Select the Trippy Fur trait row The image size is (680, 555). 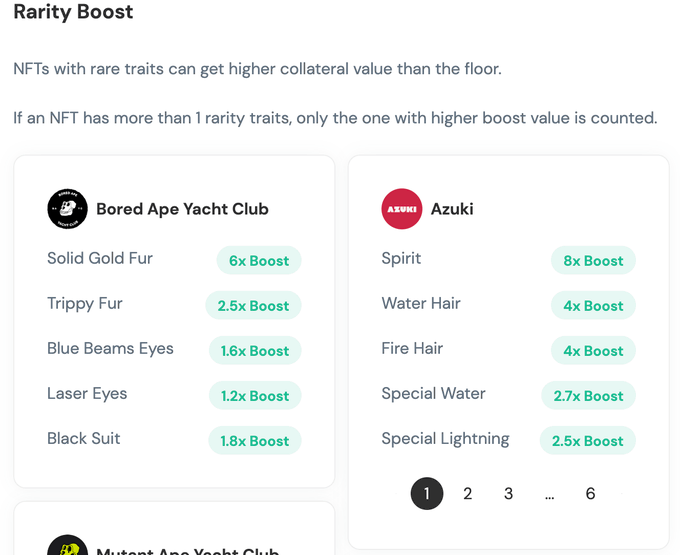click(174, 305)
